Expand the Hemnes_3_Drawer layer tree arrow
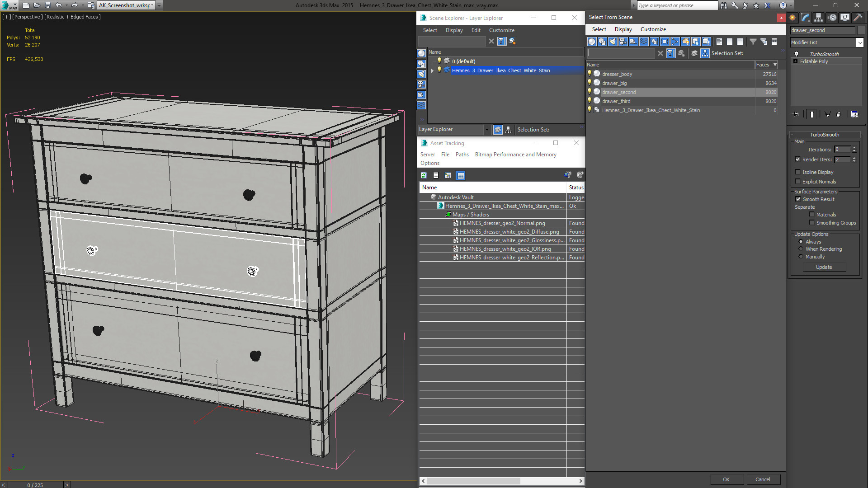Viewport: 868px width, 488px height. 432,70
